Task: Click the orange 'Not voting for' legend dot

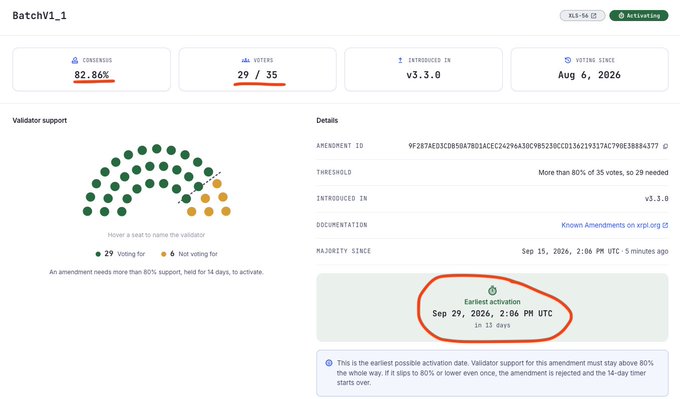Action: coord(163,254)
